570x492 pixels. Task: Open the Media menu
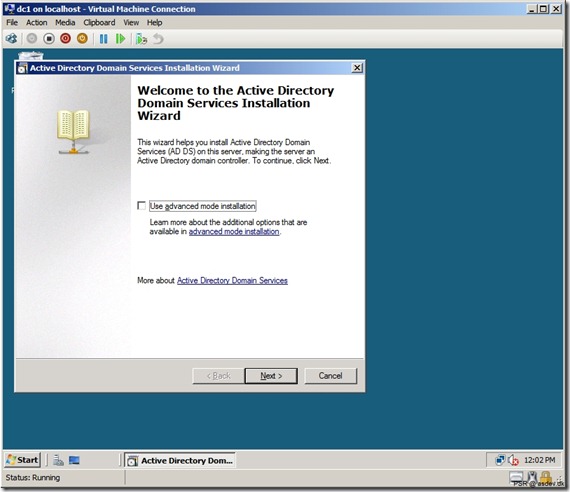[x=65, y=23]
